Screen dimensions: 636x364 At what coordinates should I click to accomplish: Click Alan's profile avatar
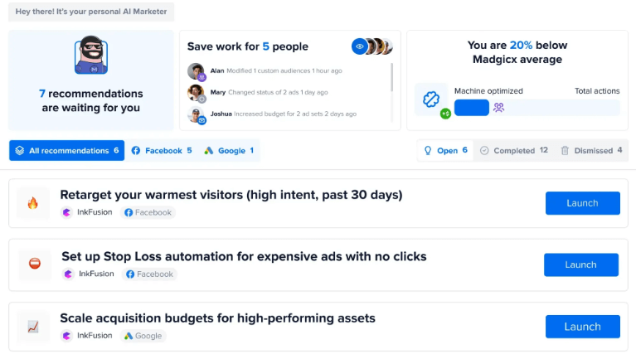tap(196, 71)
